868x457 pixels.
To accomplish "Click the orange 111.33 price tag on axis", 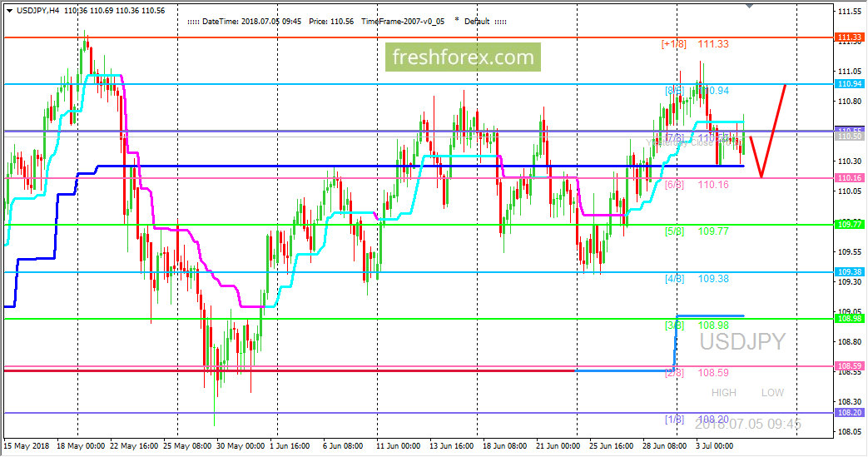I will click(849, 37).
